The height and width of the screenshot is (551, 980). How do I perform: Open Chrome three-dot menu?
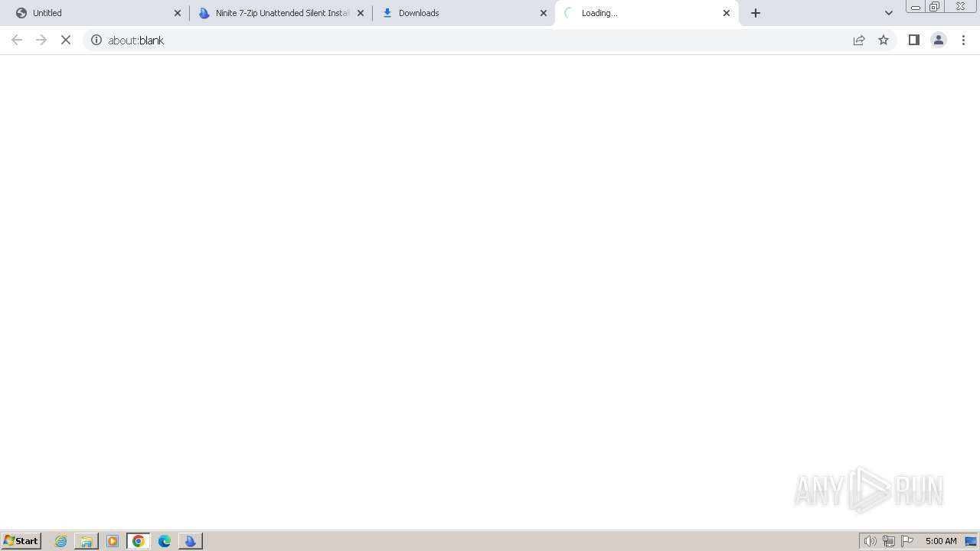tap(963, 40)
